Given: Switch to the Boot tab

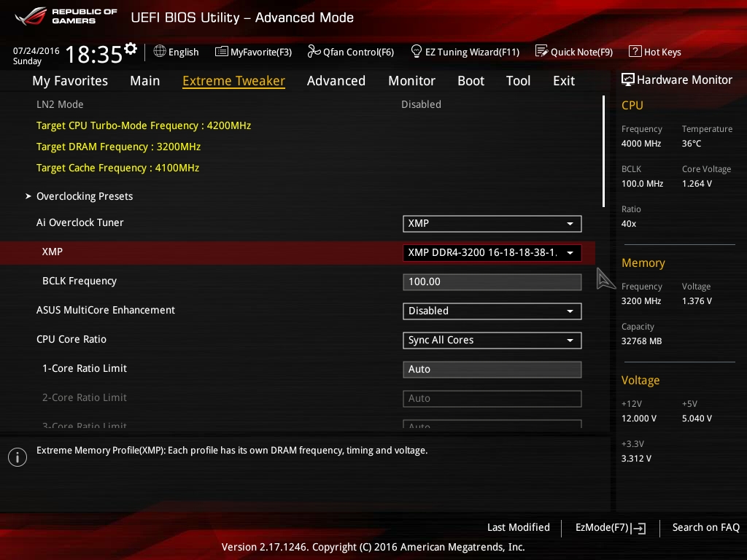Looking at the screenshot, I should (x=471, y=81).
